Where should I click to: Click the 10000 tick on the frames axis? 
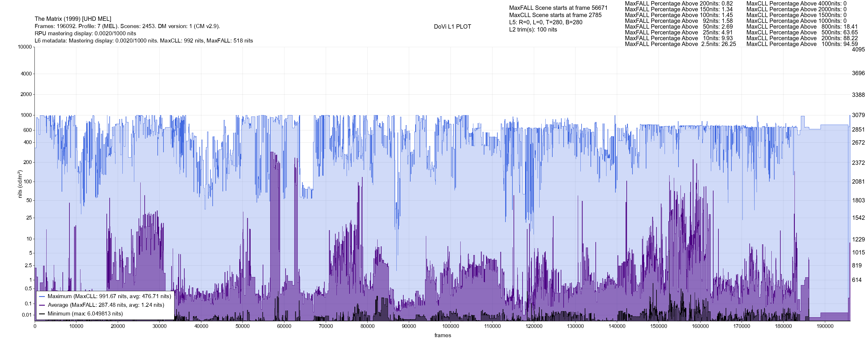click(76, 326)
